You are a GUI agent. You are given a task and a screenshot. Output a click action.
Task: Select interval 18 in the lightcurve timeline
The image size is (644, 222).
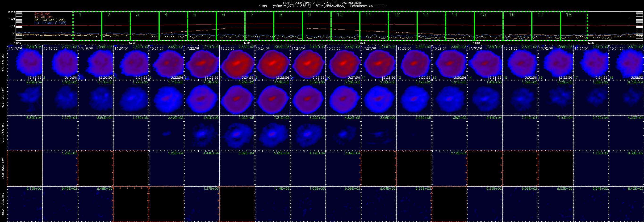pyautogui.click(x=574, y=26)
